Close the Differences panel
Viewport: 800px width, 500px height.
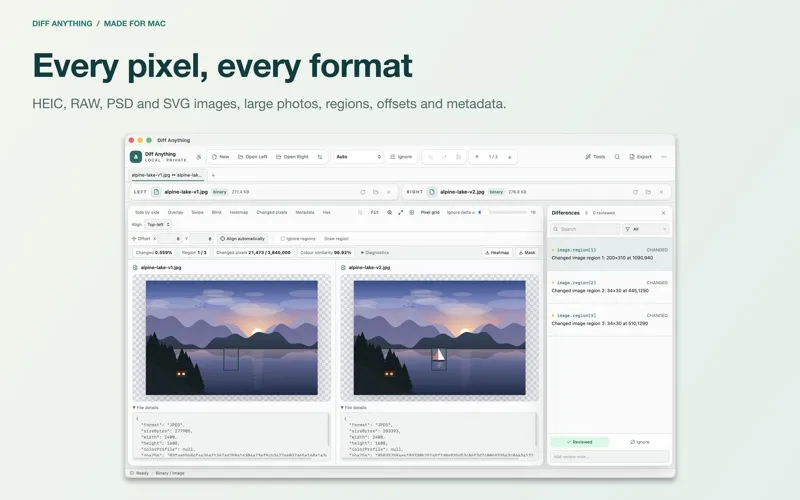[x=663, y=213]
